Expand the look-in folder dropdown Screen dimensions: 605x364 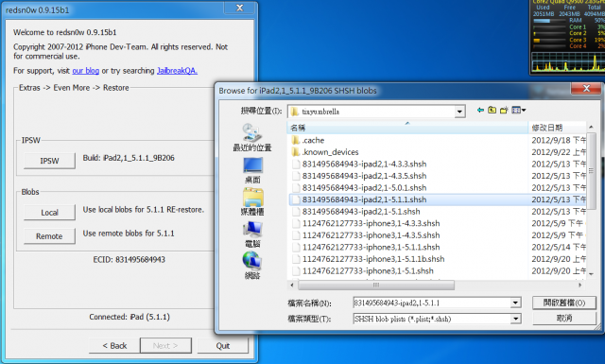[x=459, y=112]
